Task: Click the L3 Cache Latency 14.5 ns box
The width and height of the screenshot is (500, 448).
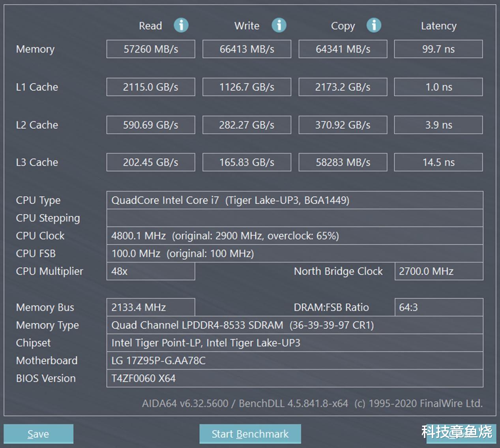Action: [x=438, y=162]
